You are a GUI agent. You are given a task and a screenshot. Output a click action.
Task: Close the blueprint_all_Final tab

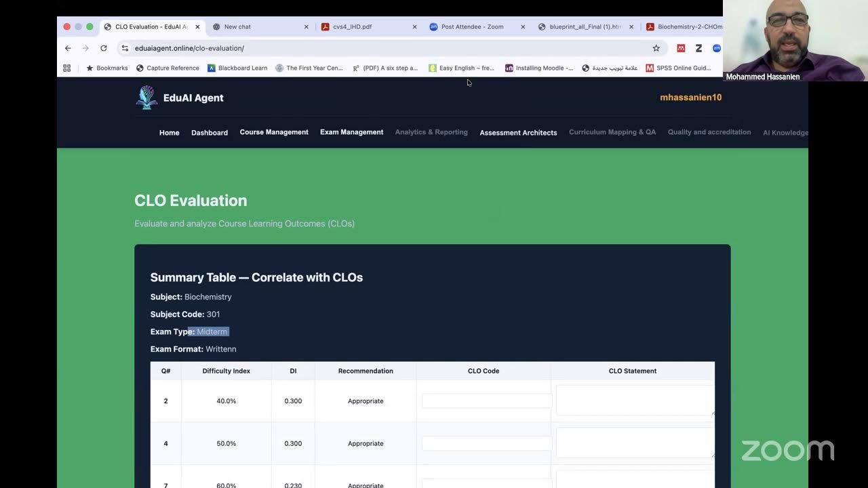pos(631,27)
